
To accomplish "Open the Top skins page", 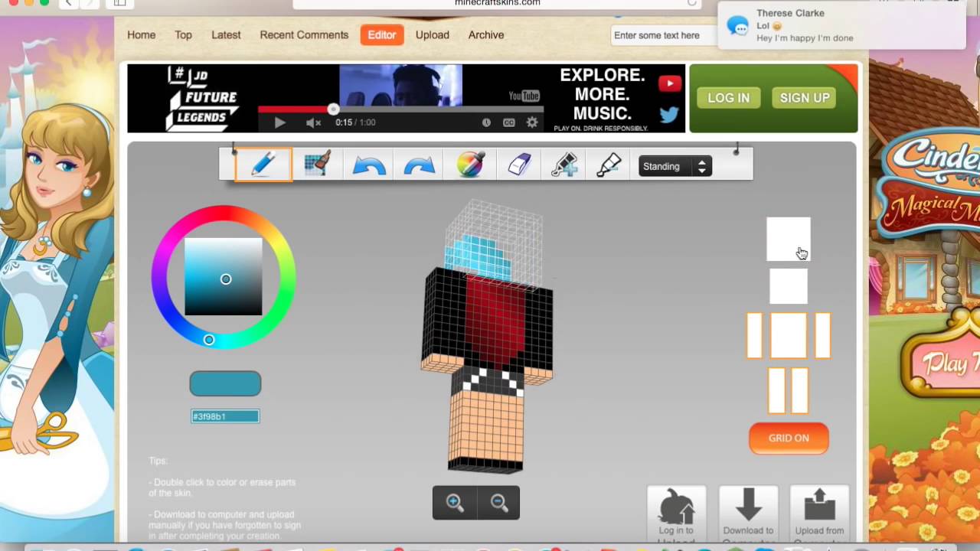I will pos(183,35).
